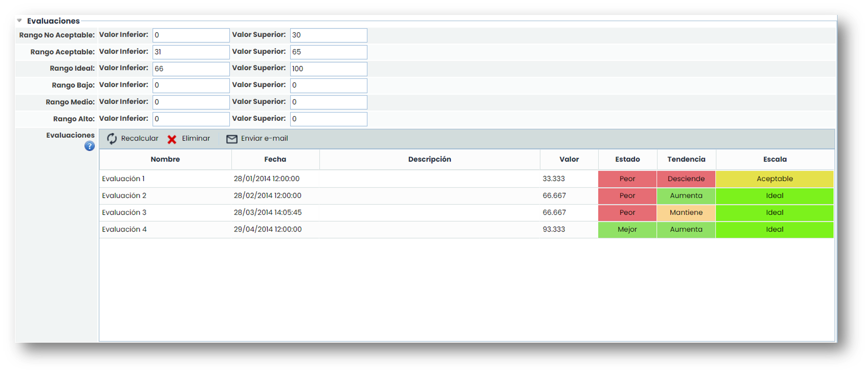The width and height of the screenshot is (868, 373).
Task: Sort by the Fecha column header
Action: (x=275, y=159)
